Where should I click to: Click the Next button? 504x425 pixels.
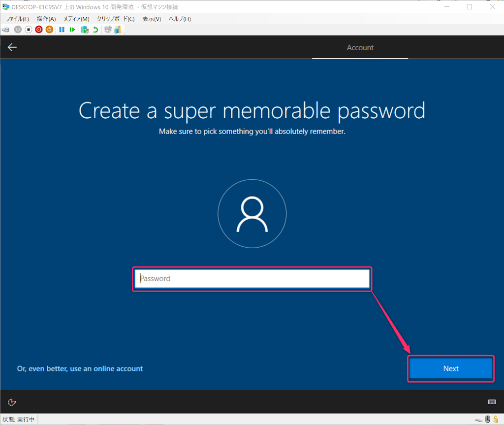click(x=451, y=369)
